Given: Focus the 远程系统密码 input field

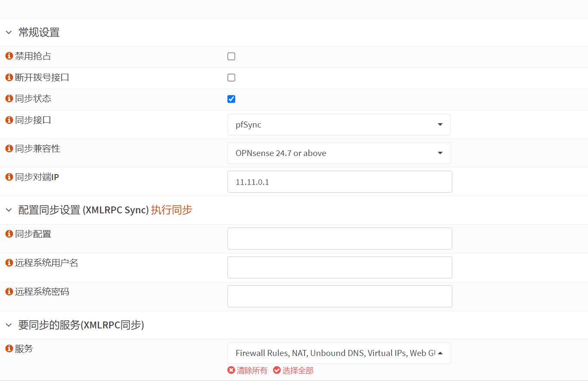Looking at the screenshot, I should point(339,296).
